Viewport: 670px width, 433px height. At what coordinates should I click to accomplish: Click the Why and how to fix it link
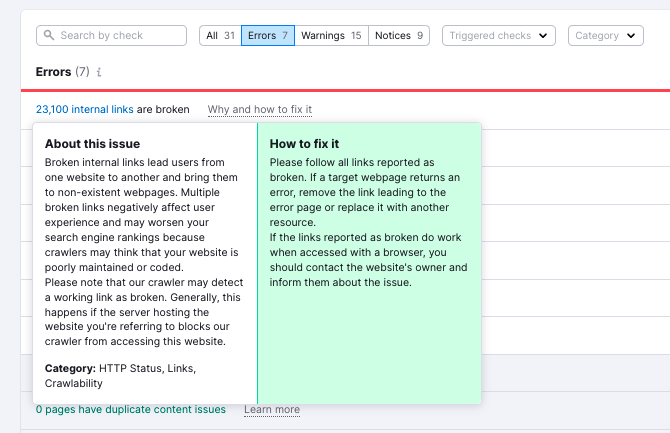pos(260,110)
